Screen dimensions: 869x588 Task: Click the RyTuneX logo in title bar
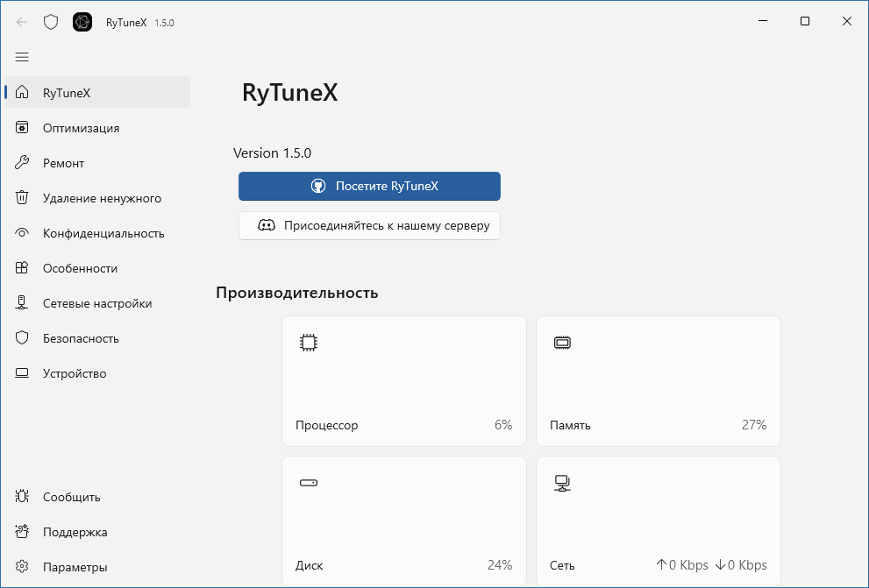[x=82, y=22]
